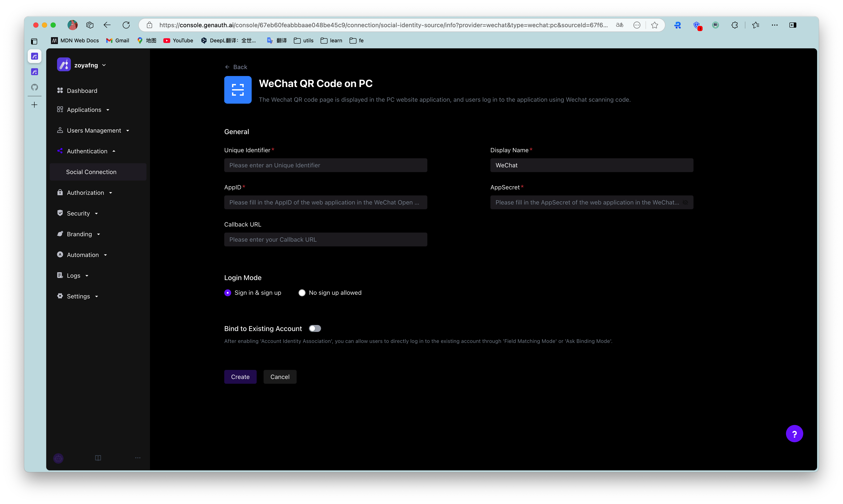Select the No sign up allowed radio
Screen dimensions: 843x504
click(x=302, y=293)
